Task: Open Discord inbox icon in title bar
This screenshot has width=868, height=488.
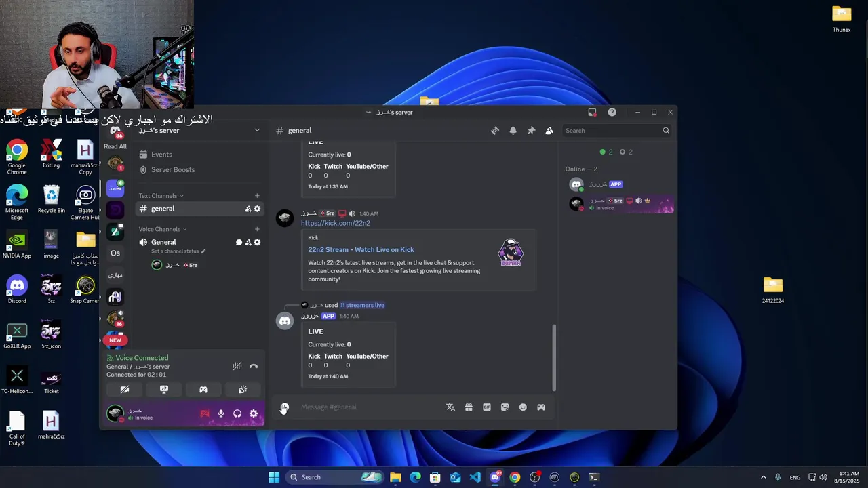Action: [x=592, y=113]
